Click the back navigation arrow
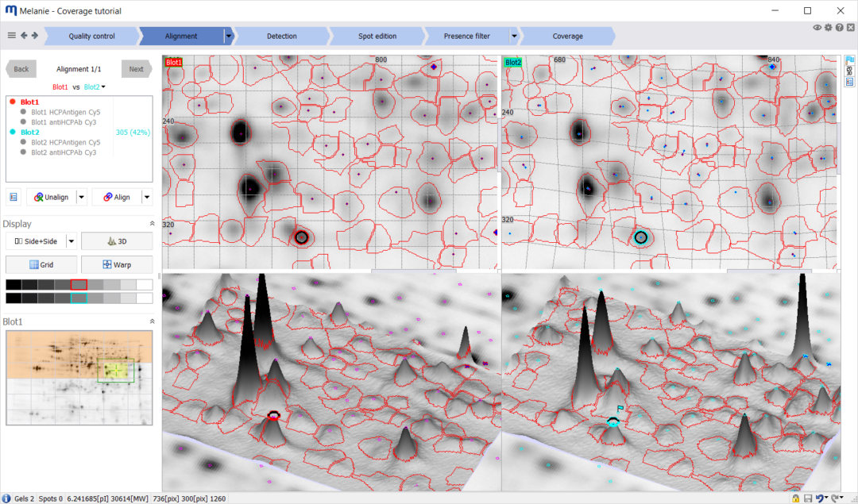 pyautogui.click(x=24, y=35)
